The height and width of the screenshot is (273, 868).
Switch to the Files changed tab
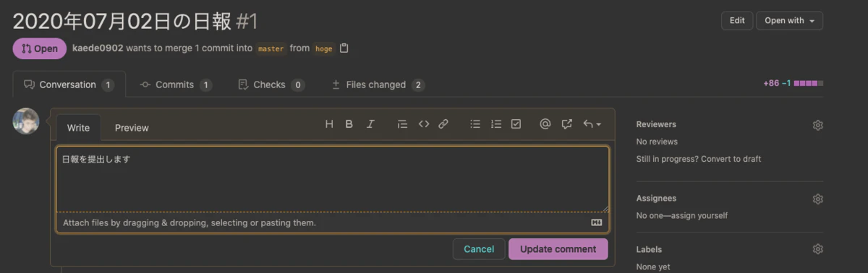(x=378, y=84)
